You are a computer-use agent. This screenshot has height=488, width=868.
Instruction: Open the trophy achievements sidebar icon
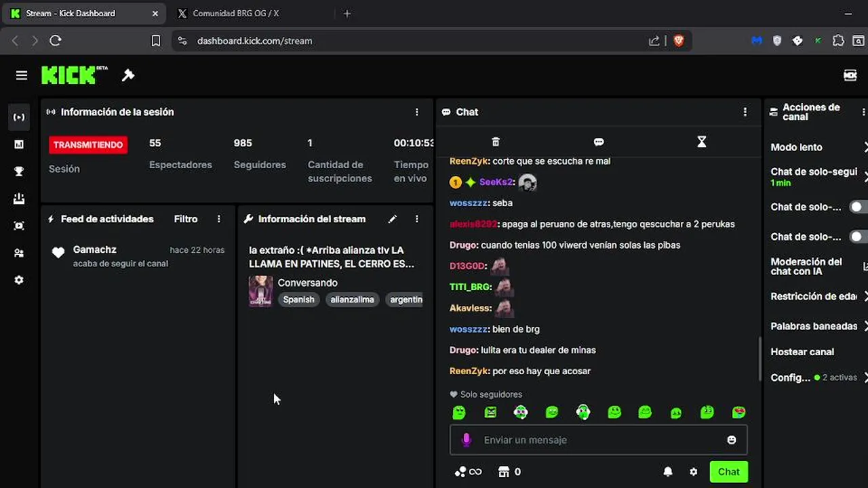click(x=19, y=171)
